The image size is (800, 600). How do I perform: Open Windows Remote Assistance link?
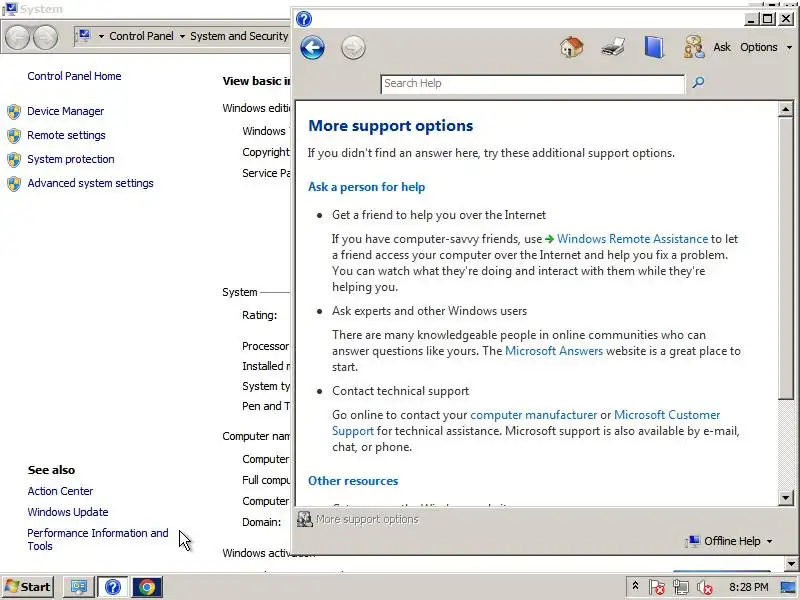coord(632,239)
